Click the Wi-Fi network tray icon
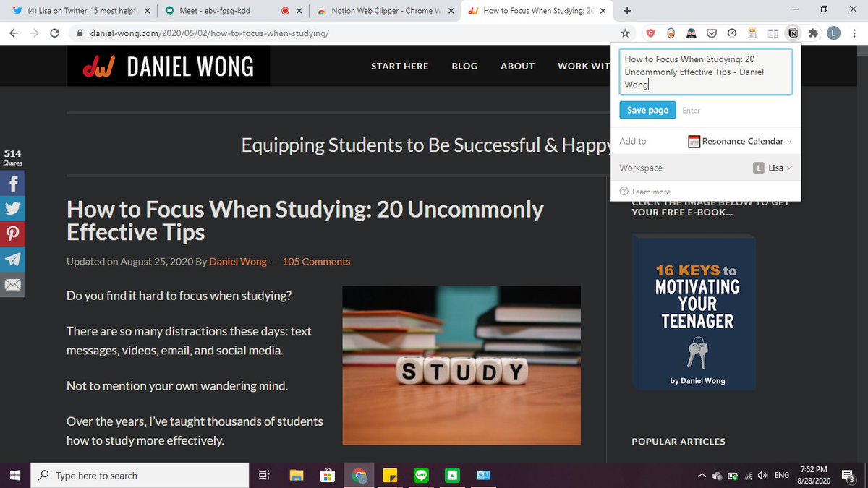 (749, 476)
